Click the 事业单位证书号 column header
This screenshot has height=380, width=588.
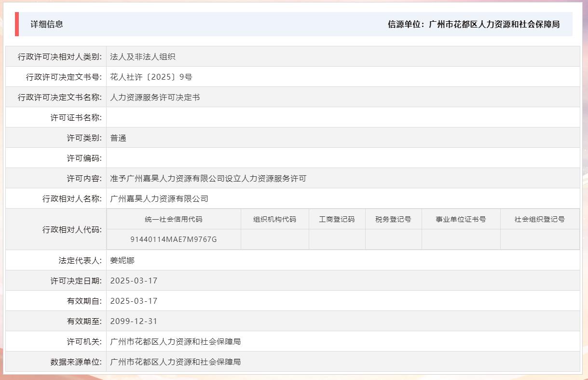click(460, 219)
